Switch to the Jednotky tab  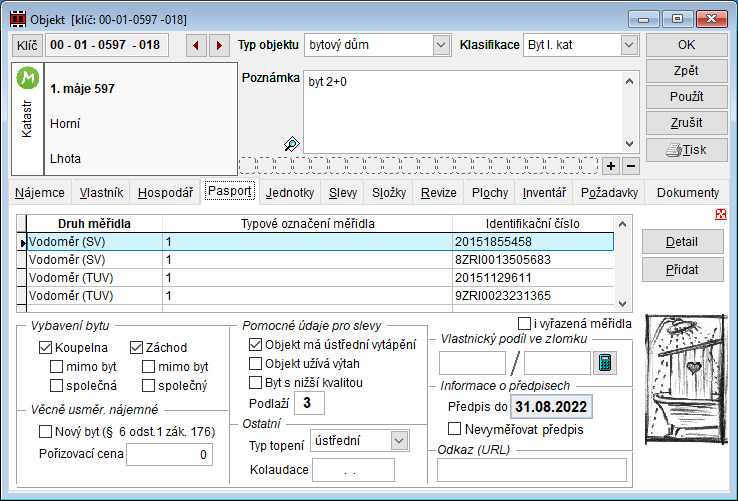290,192
